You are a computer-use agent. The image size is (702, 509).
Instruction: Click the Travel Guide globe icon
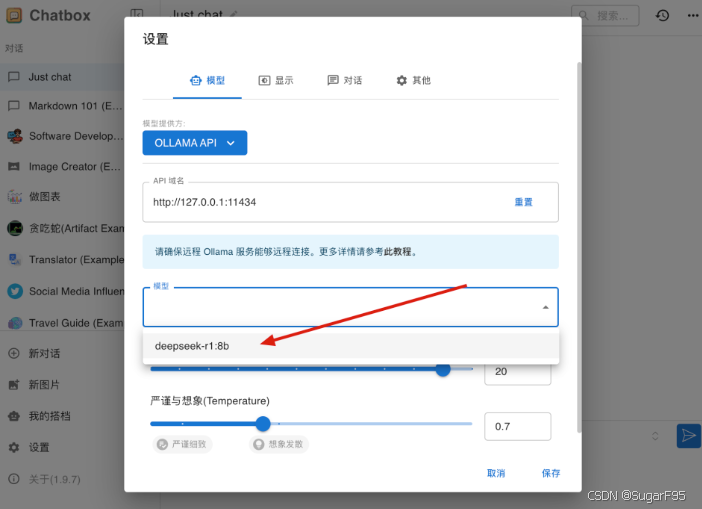(x=15, y=323)
